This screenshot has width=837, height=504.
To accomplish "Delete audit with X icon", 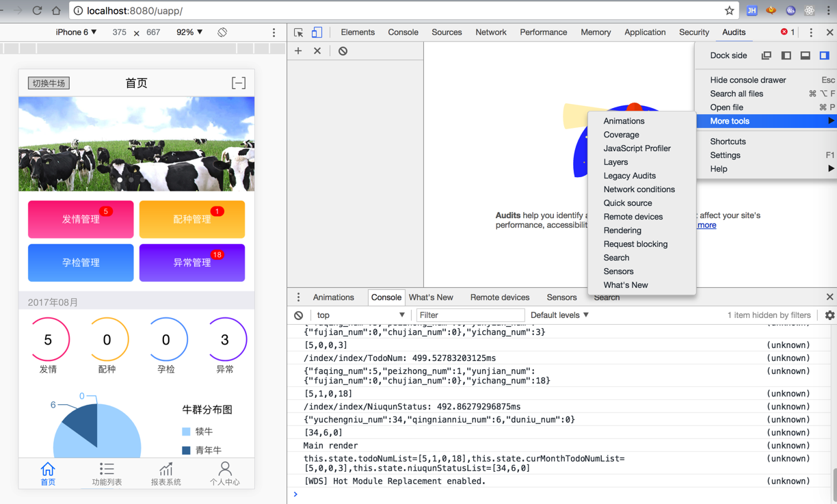I will pyautogui.click(x=317, y=51).
